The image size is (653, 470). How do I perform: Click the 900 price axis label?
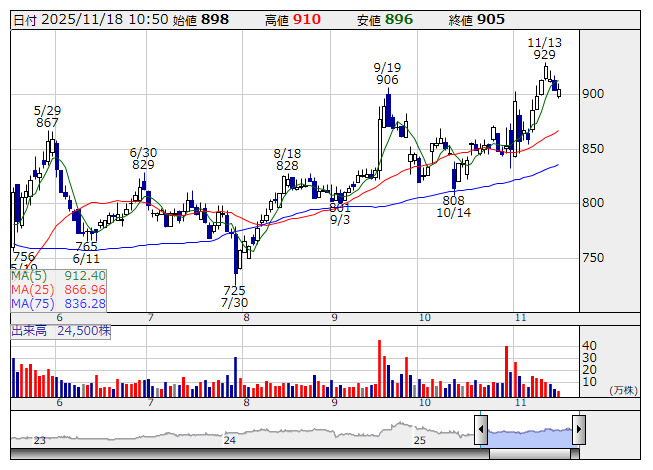[x=593, y=94]
